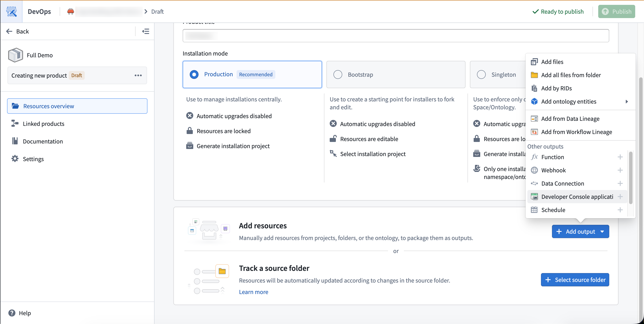Click the Draft badge on Creating new product
Image resolution: width=644 pixels, height=324 pixels.
coord(77,75)
